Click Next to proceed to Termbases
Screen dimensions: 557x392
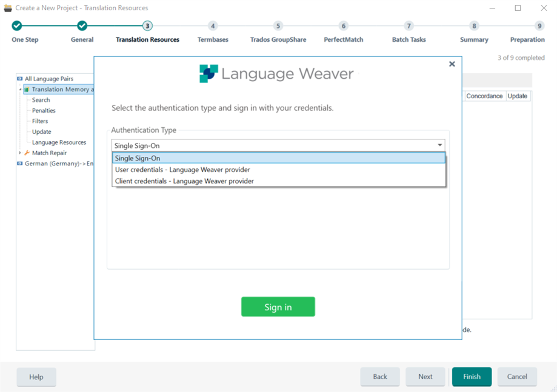425,377
